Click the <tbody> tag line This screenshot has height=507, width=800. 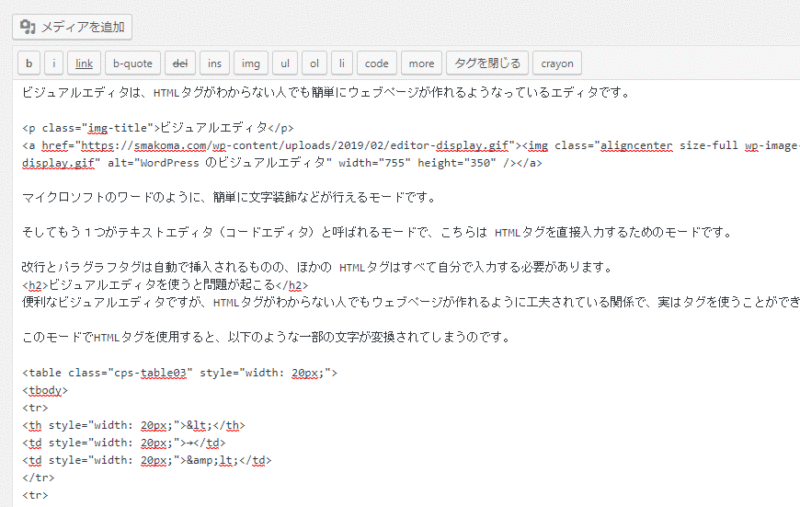click(45, 390)
